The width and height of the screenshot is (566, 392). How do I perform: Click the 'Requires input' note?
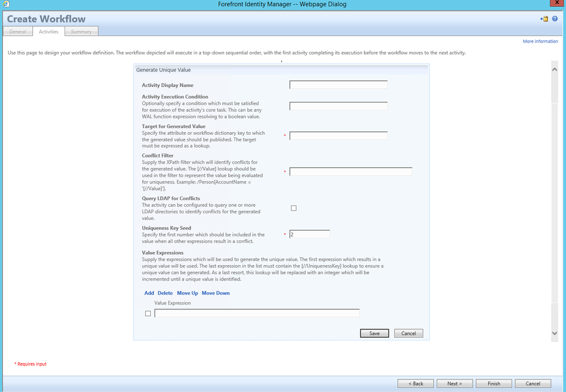[x=31, y=364]
